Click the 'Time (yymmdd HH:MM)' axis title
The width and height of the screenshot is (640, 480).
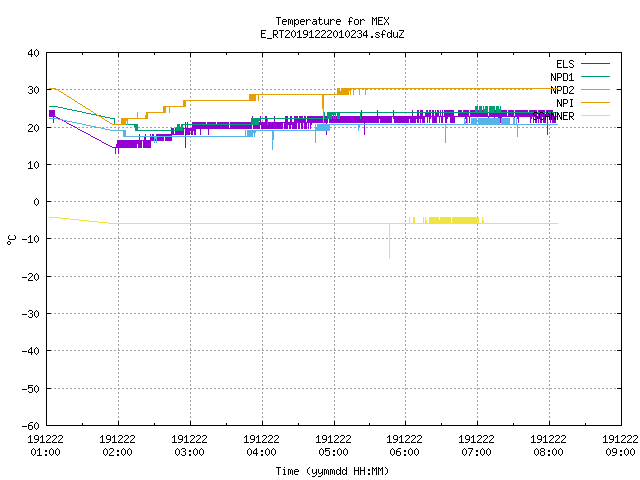pos(332,471)
